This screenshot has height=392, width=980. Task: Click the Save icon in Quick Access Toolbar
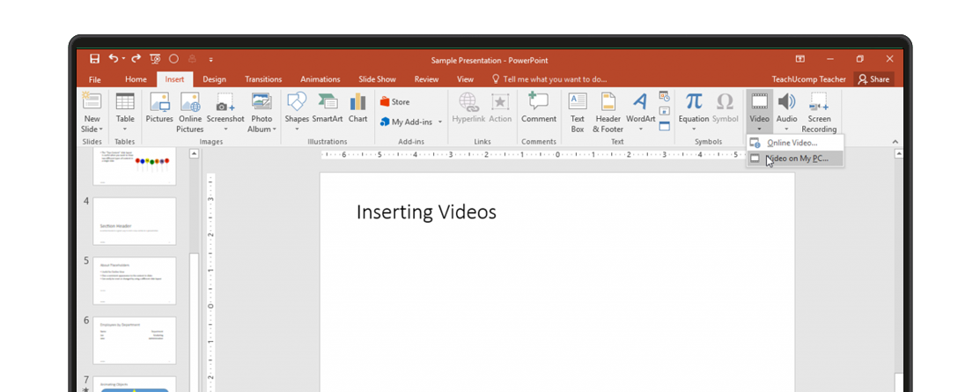tap(94, 59)
